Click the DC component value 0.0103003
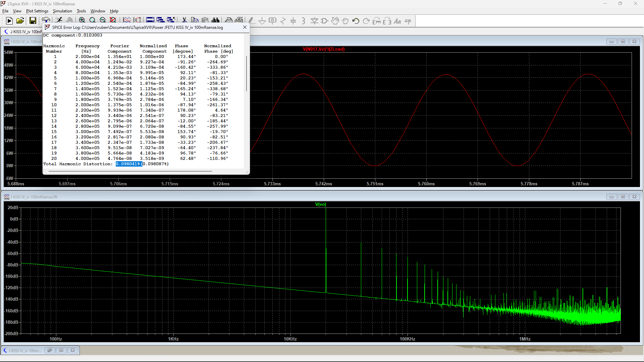644x362 pixels. click(90, 35)
